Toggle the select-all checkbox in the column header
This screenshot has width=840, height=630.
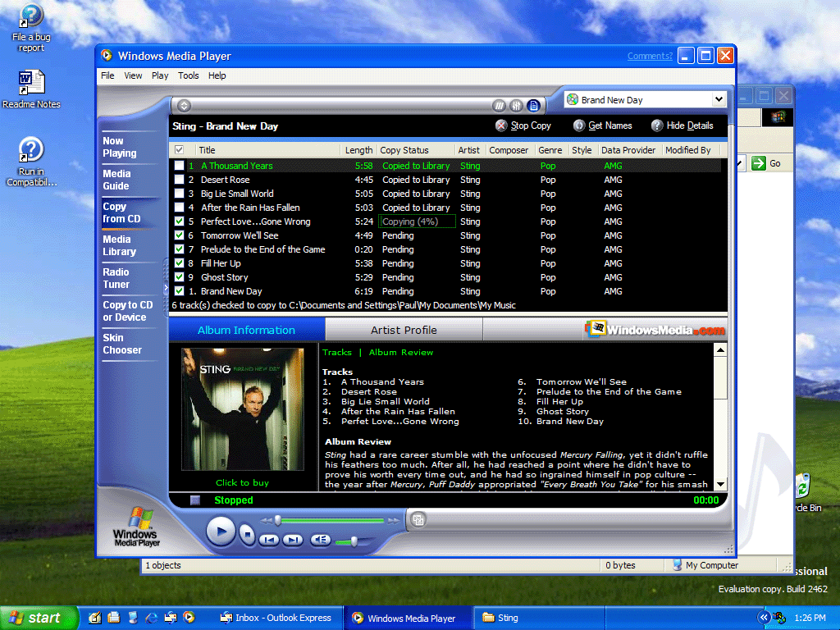point(179,150)
